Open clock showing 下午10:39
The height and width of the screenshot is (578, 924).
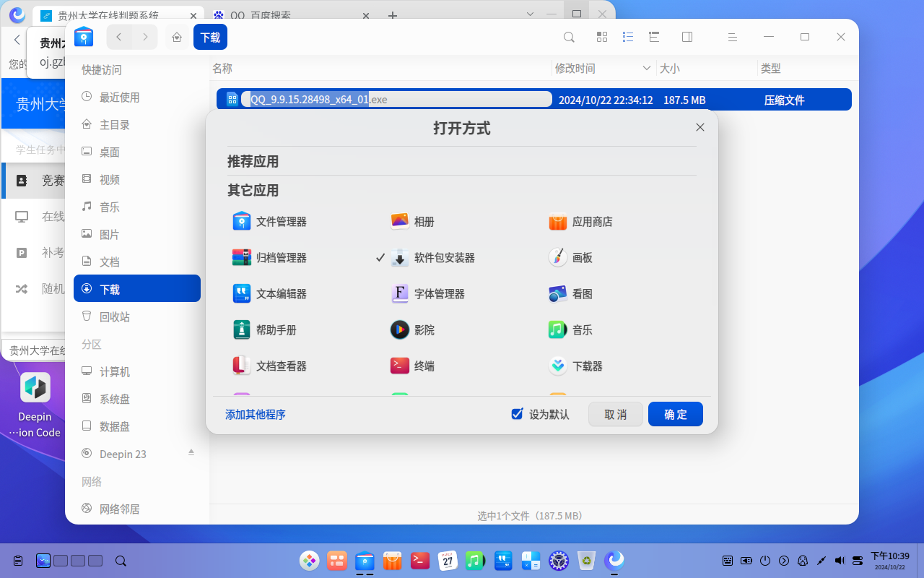tap(889, 560)
